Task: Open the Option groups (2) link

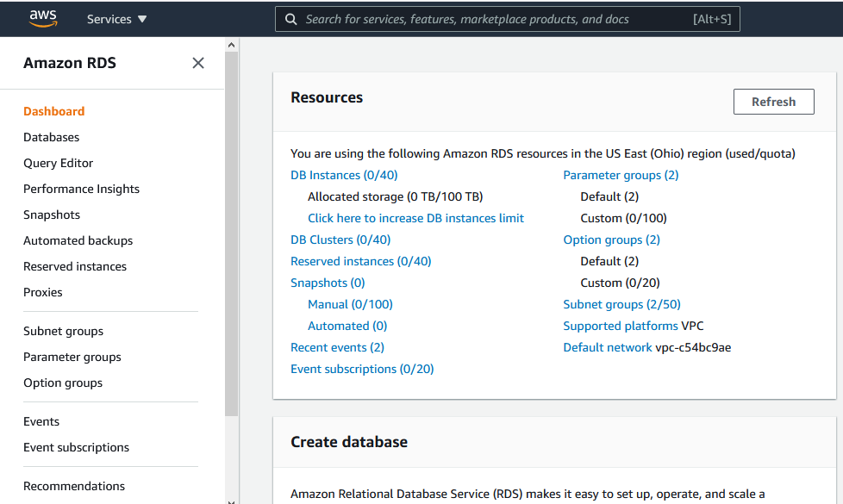Action: tap(611, 240)
